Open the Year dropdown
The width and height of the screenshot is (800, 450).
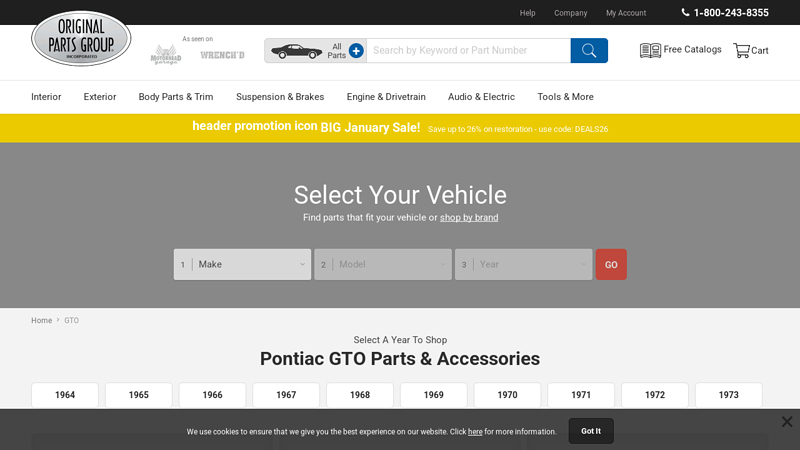(x=523, y=264)
